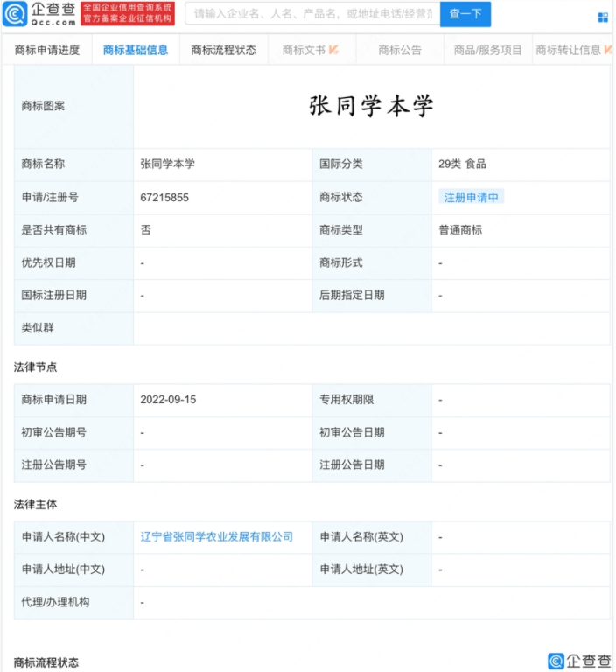Image resolution: width=616 pixels, height=672 pixels.
Task: Click the 商标申请日期 label cell
Action: click(x=73, y=400)
